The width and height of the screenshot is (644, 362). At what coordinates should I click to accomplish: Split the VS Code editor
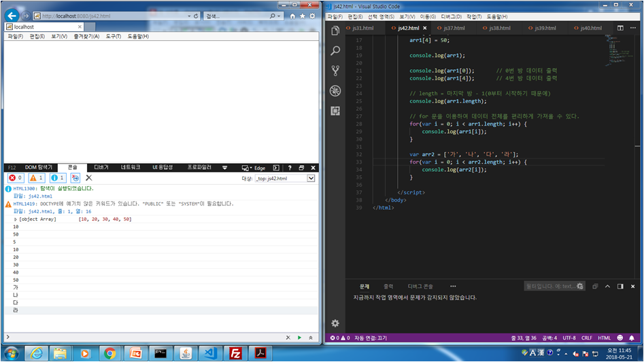[620, 28]
